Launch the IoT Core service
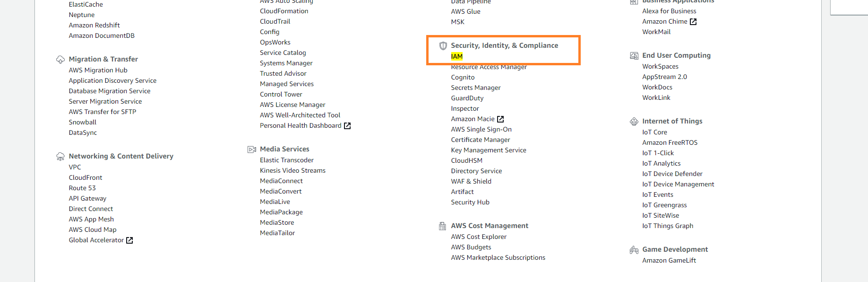The image size is (868, 282). [x=654, y=132]
